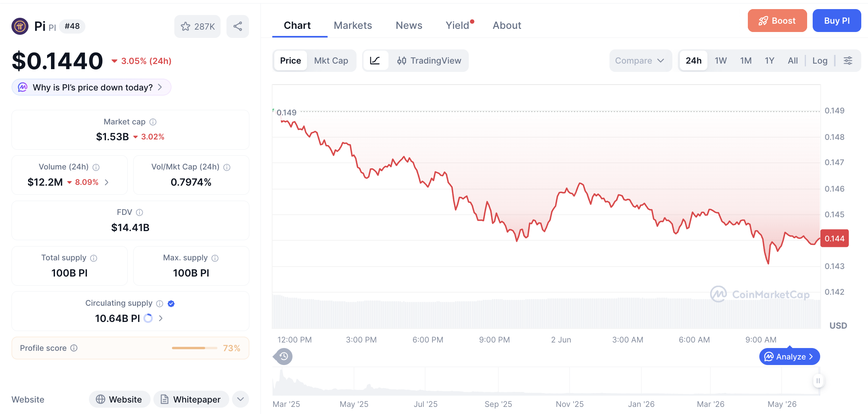This screenshot has height=414, width=868.
Task: Click the verified badge next to Circulating supply
Action: tap(171, 303)
